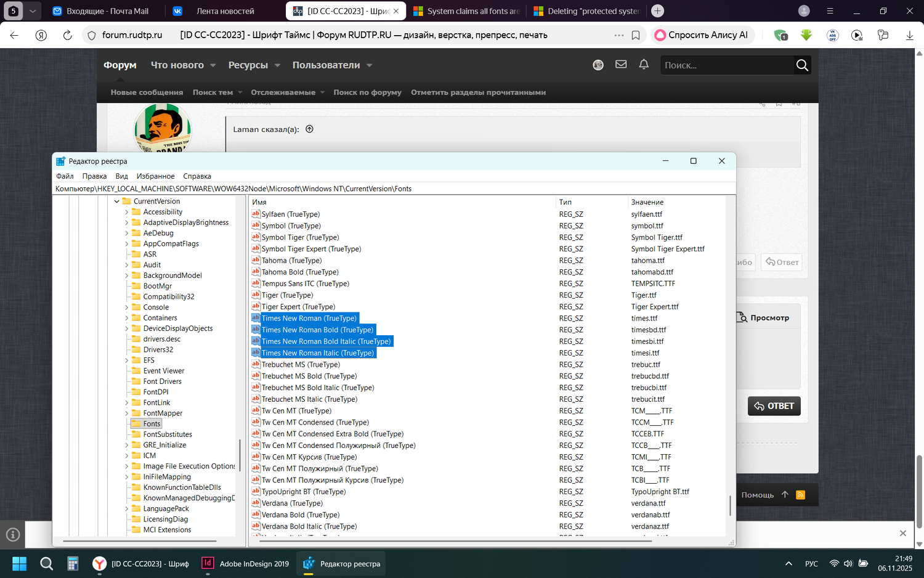Bookmark this page with the bookmark icon

[636, 35]
